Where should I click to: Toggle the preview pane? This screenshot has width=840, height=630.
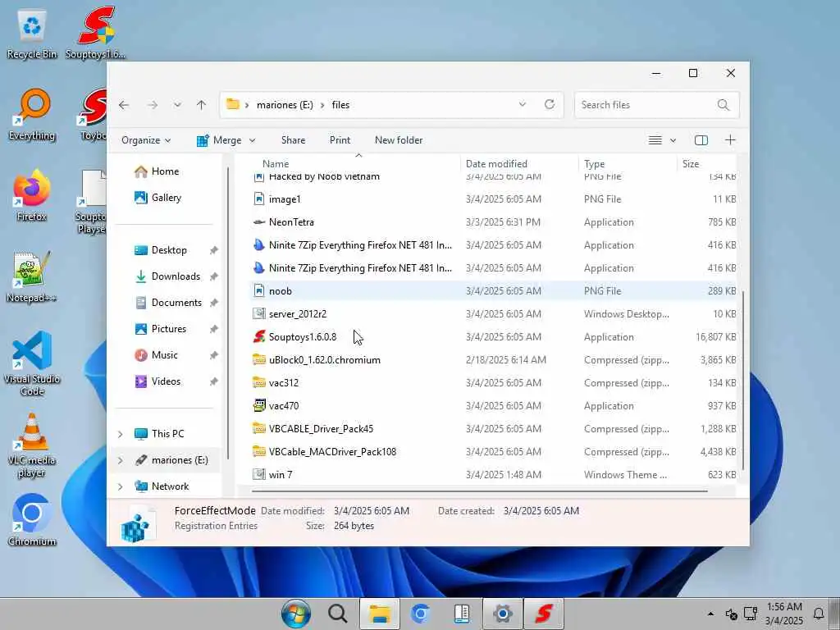701,140
